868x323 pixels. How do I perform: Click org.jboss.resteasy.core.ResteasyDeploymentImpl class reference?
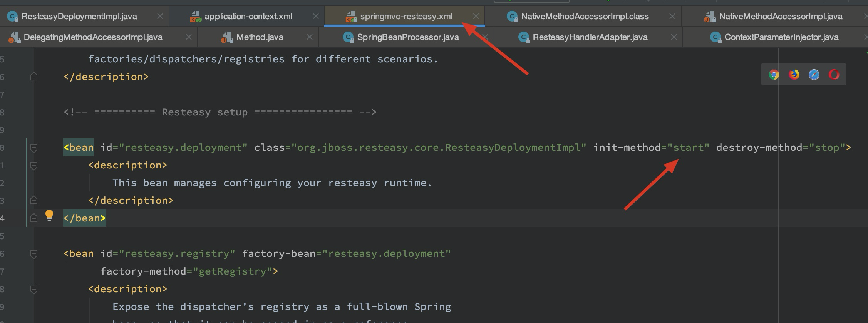[439, 148]
